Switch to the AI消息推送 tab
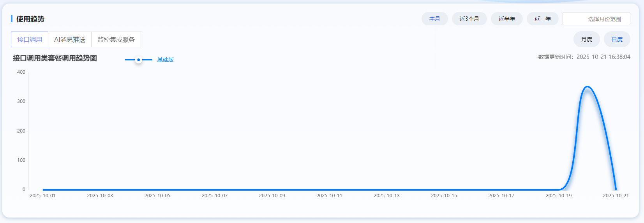Viewport: 644px width, 223px height. 70,39
